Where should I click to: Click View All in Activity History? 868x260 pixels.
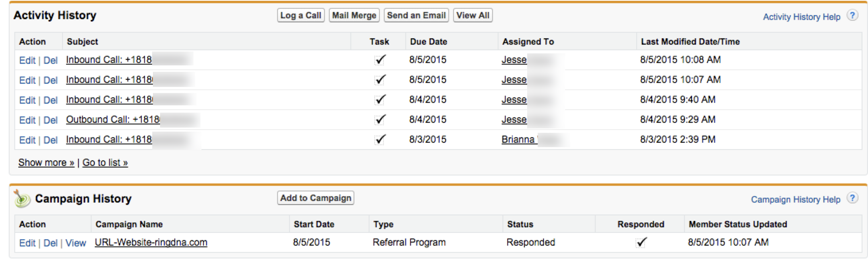473,16
